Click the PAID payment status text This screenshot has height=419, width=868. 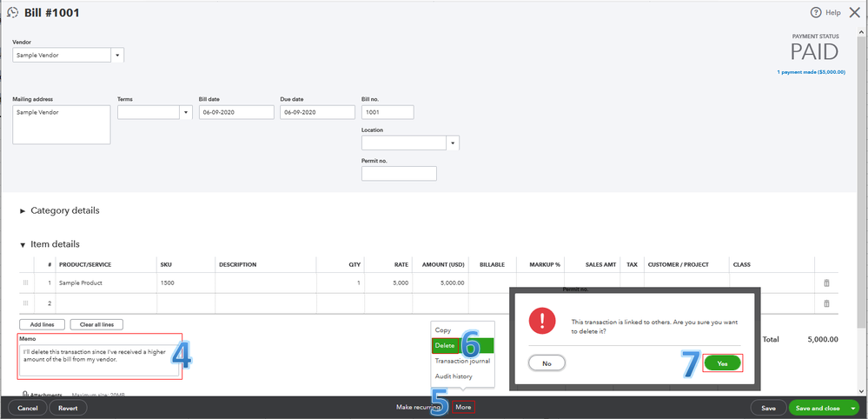coord(814,52)
